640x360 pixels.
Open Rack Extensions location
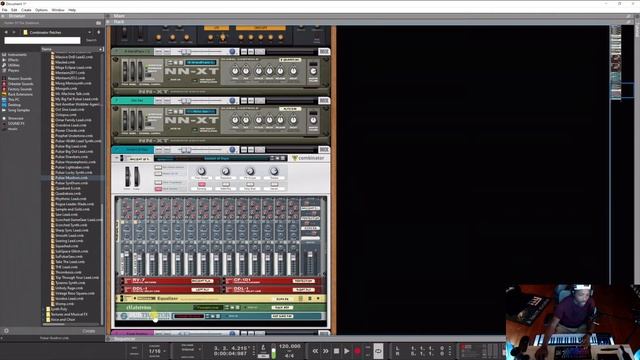click(x=17, y=95)
